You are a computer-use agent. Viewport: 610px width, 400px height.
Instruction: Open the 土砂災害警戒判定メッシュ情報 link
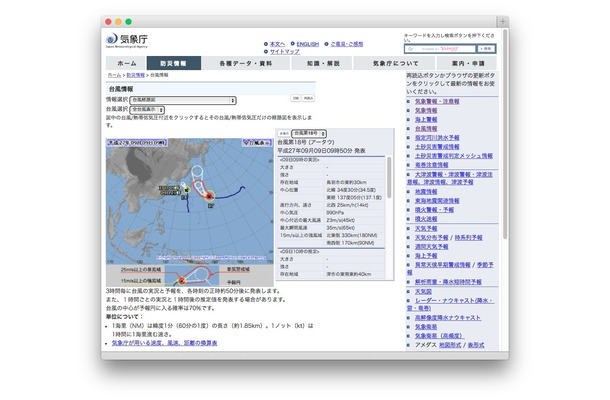click(x=454, y=156)
